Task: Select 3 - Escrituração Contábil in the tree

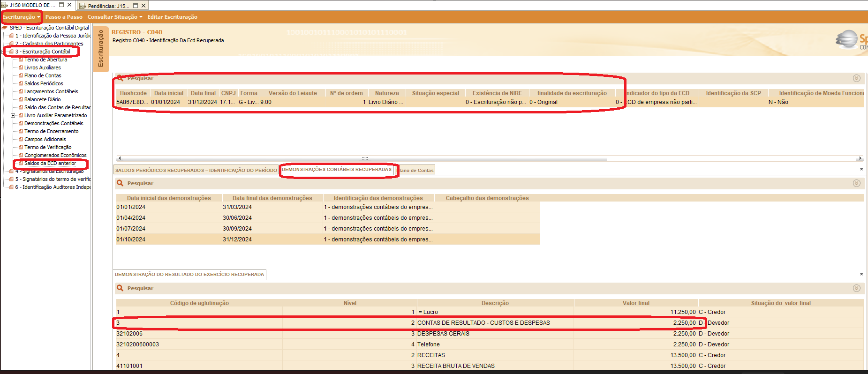Action: coord(43,52)
